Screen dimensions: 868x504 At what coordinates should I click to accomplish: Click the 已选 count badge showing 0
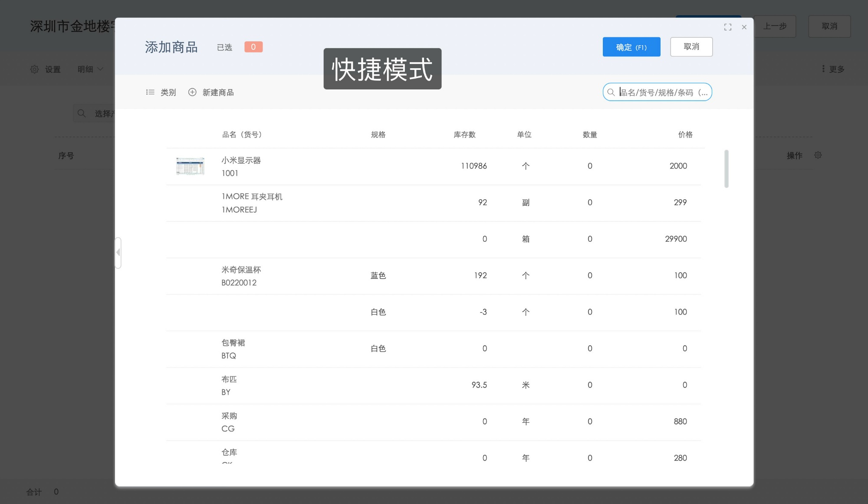tap(253, 46)
